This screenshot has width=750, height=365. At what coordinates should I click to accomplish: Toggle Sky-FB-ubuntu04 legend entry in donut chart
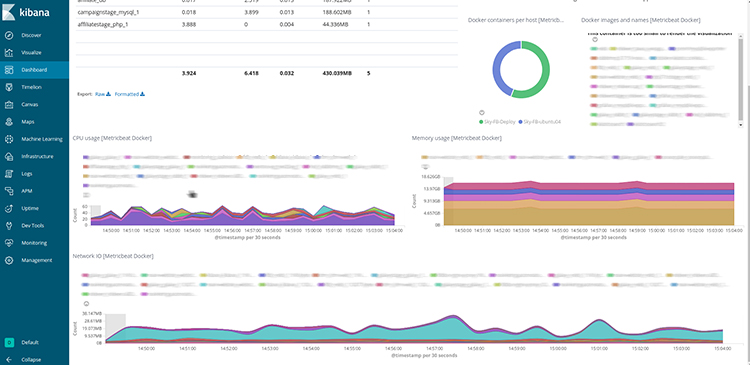coord(540,122)
